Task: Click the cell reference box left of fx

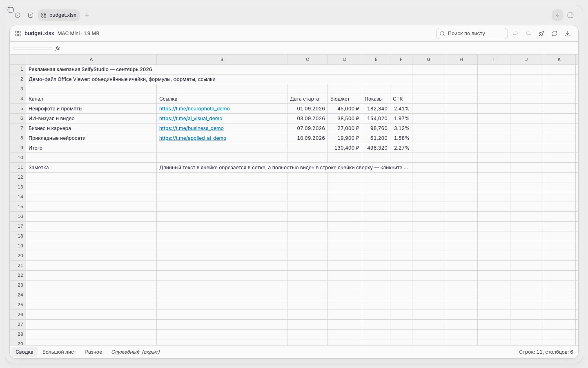Action: [33, 48]
